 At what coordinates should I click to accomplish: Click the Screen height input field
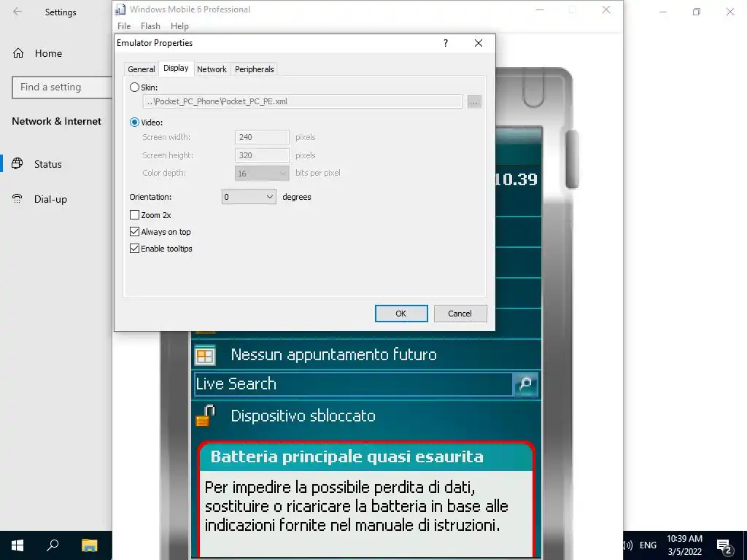point(262,155)
